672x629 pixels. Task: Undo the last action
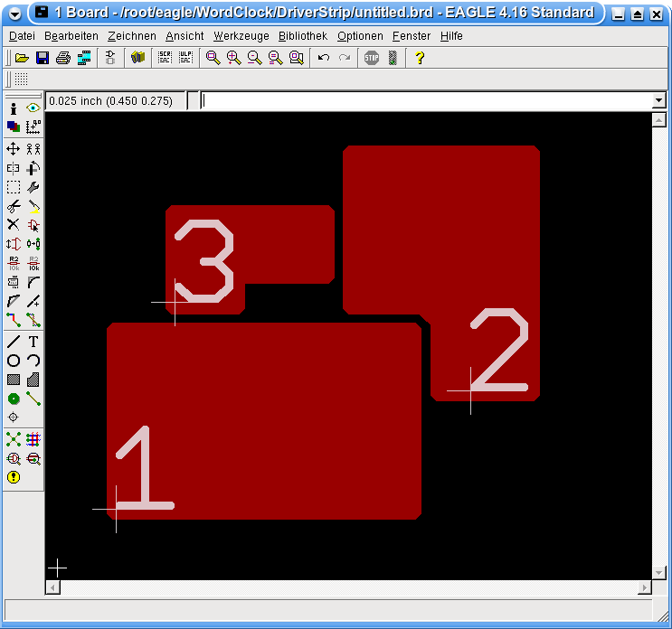point(324,57)
